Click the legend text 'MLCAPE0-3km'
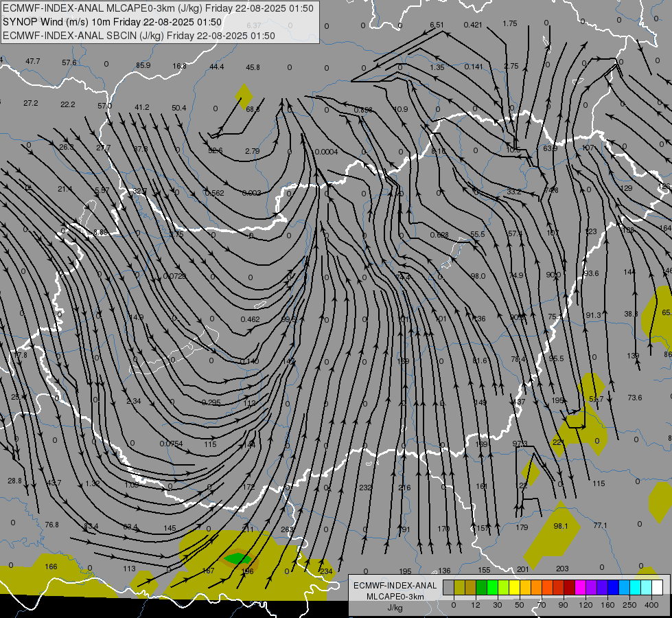The image size is (672, 618). pyautogui.click(x=395, y=597)
